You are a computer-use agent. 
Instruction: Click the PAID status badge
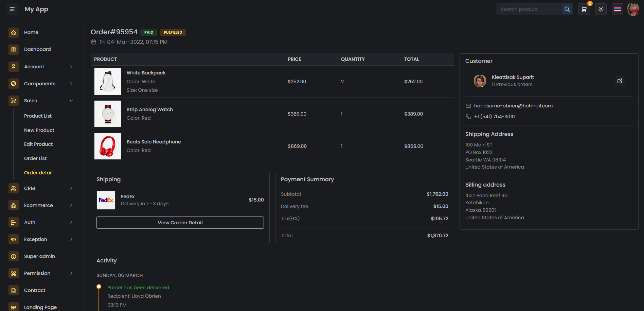click(x=149, y=32)
